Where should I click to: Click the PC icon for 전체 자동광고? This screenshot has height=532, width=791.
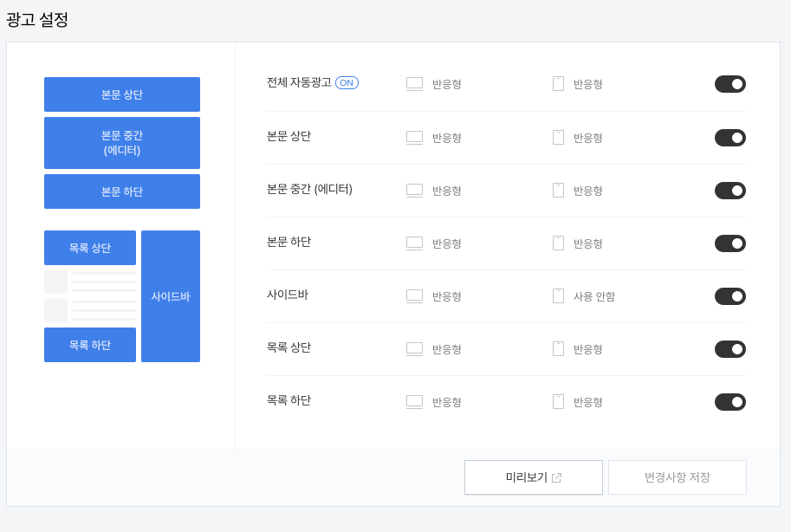click(414, 84)
